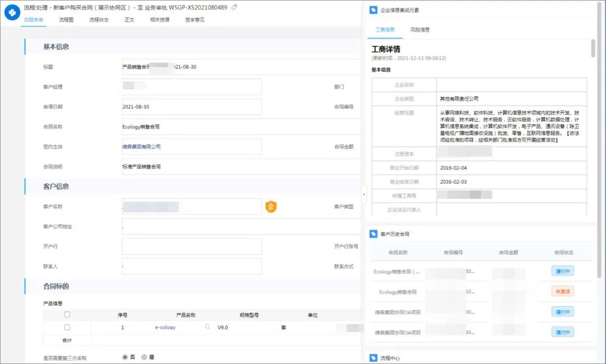Click 履约中 badge of Ecology销售合同 (... row
Viewport: 606px width, 364px height.
[563, 271]
